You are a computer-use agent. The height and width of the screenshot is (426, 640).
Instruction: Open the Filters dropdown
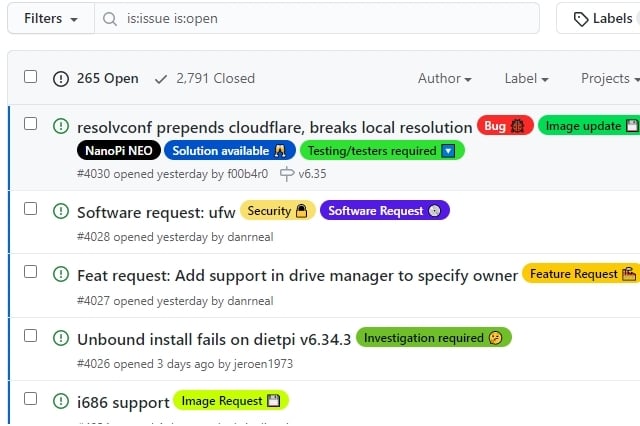tap(51, 19)
